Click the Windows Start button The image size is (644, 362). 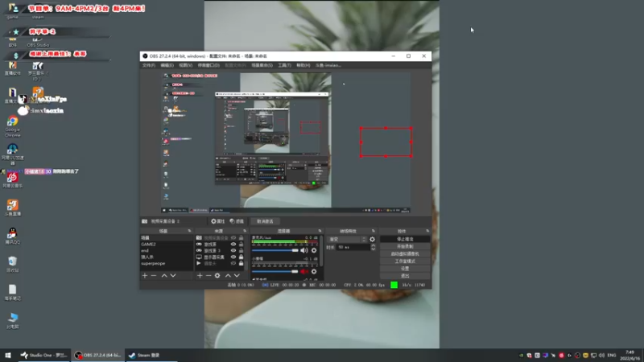(x=8, y=355)
